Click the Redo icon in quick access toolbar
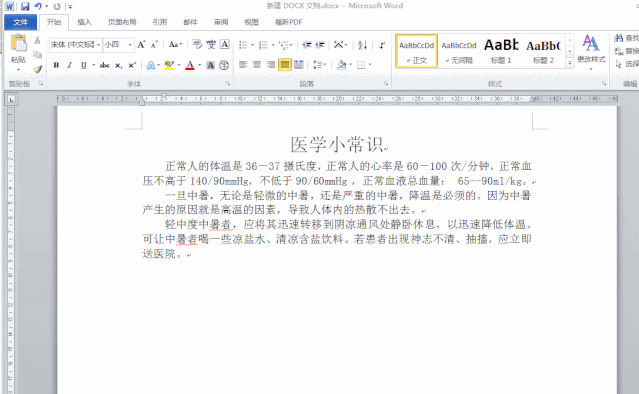Screen dimensions: 639x394 pyautogui.click(x=57, y=6)
